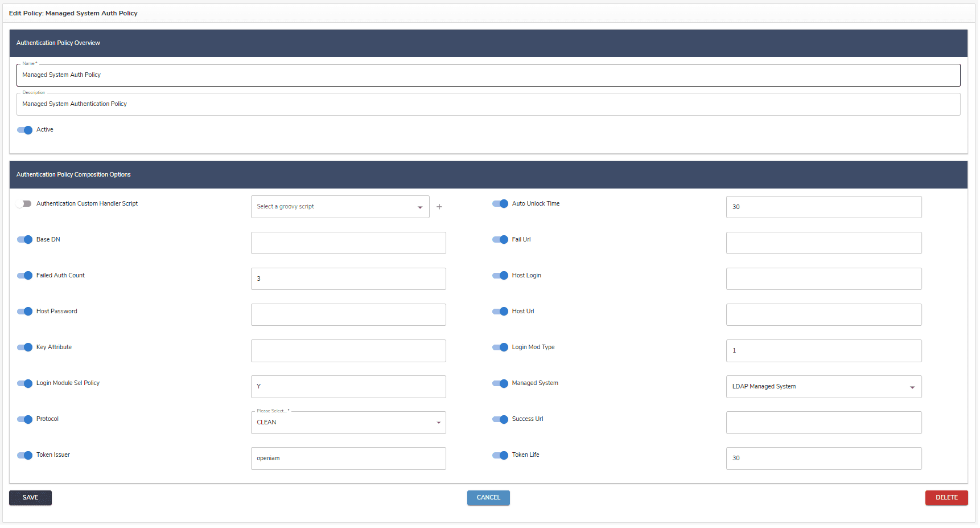Click the Token Issuer openiam field
This screenshot has width=980, height=528.
pos(348,459)
